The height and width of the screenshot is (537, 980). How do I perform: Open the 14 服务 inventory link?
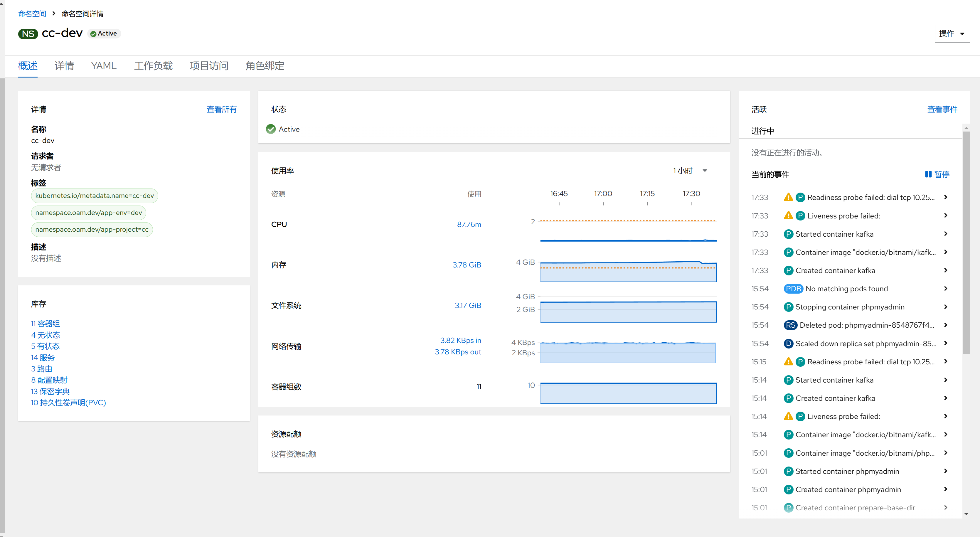point(43,358)
